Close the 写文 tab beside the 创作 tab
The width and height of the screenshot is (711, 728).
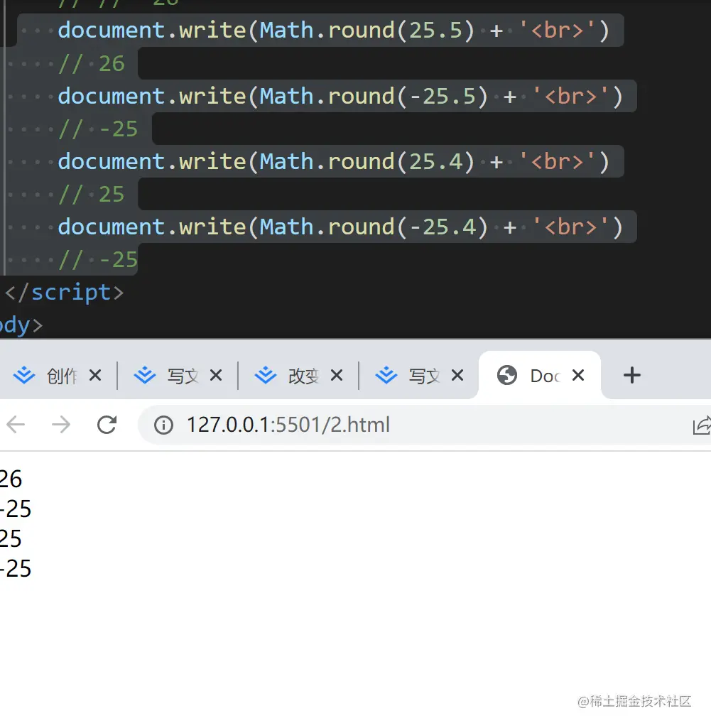216,375
